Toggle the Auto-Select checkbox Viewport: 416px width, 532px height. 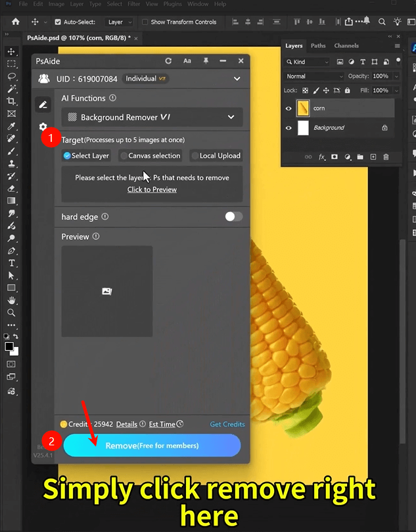[x=58, y=22]
